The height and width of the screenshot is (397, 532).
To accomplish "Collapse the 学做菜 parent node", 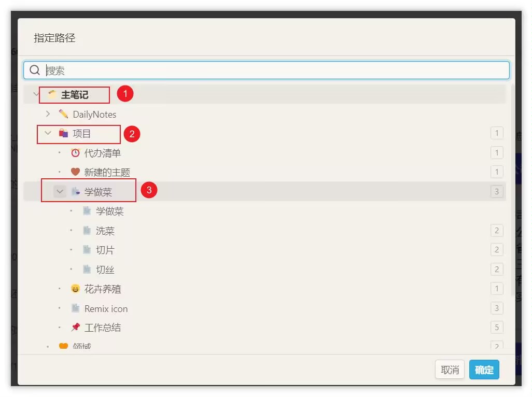I will pyautogui.click(x=60, y=192).
